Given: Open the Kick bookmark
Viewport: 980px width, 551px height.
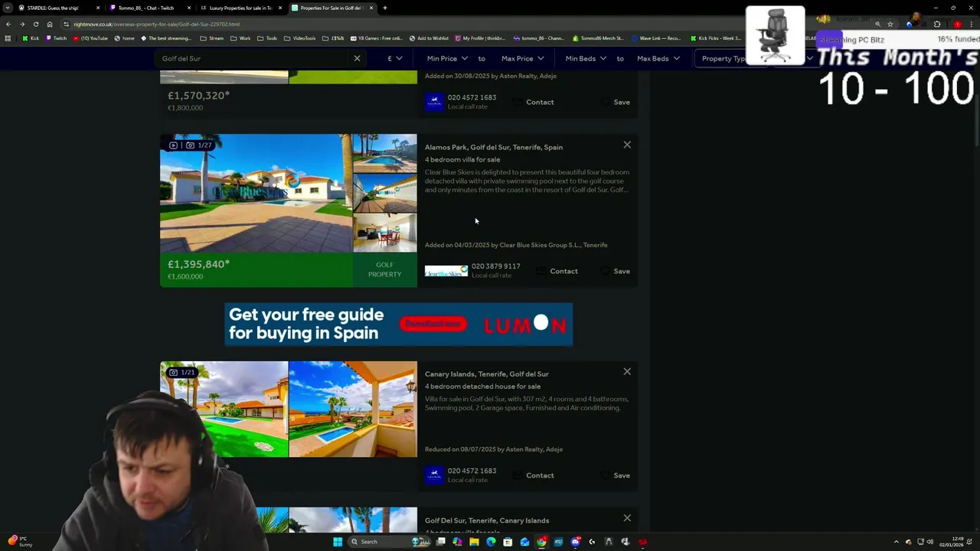Looking at the screenshot, I should [31, 38].
